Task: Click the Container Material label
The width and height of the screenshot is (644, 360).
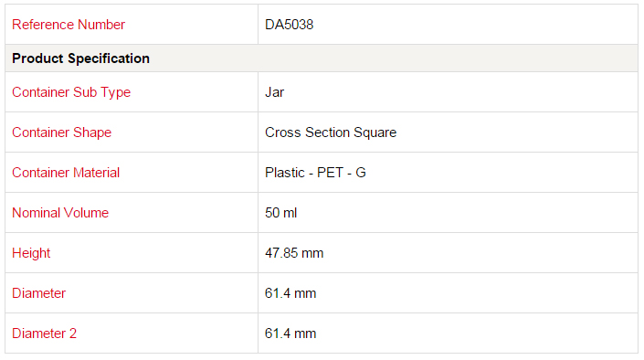Action: pyautogui.click(x=66, y=173)
